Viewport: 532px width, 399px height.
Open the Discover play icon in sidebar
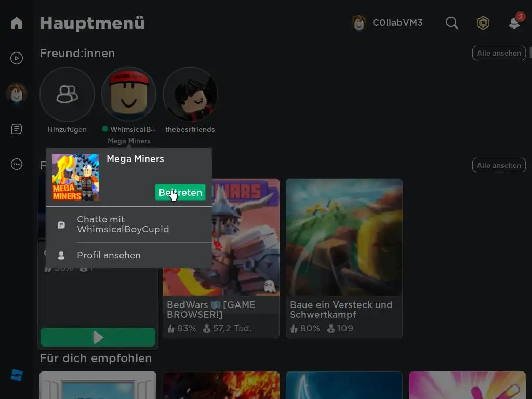16,58
